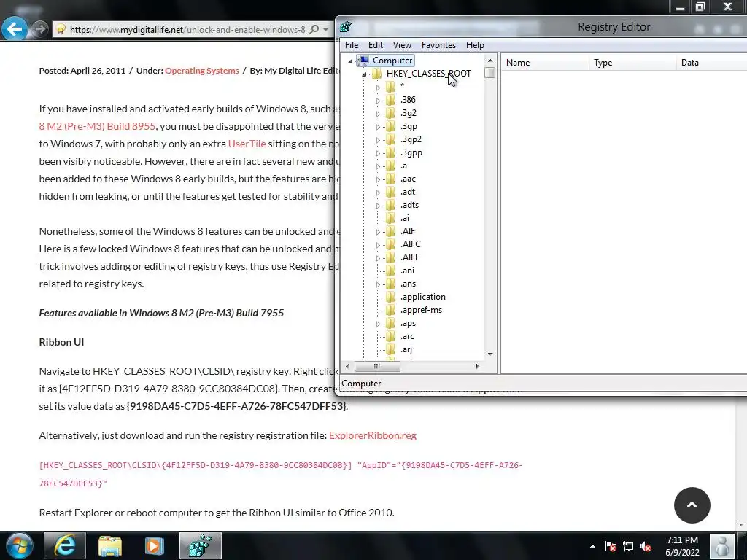Click tree horizontal scrollbar left arrow

pos(347,366)
